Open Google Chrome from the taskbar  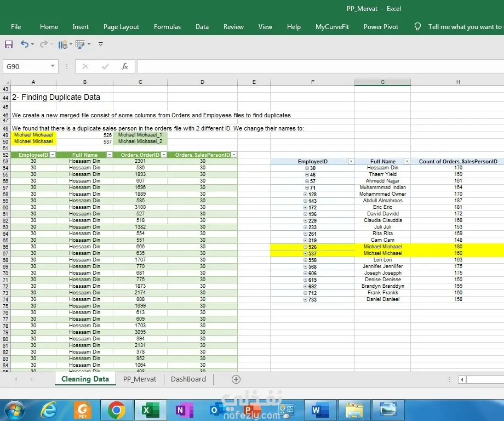tap(116, 409)
